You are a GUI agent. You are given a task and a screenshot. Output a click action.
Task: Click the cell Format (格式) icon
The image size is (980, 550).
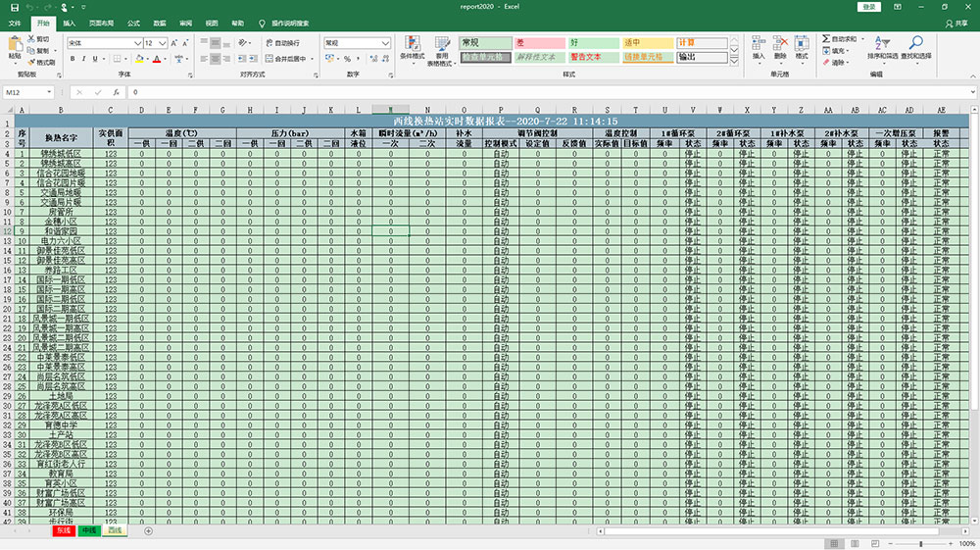click(802, 43)
